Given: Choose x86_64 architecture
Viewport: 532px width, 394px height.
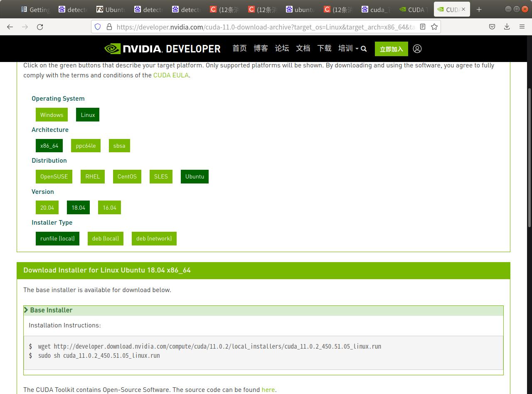Looking at the screenshot, I should [49, 146].
